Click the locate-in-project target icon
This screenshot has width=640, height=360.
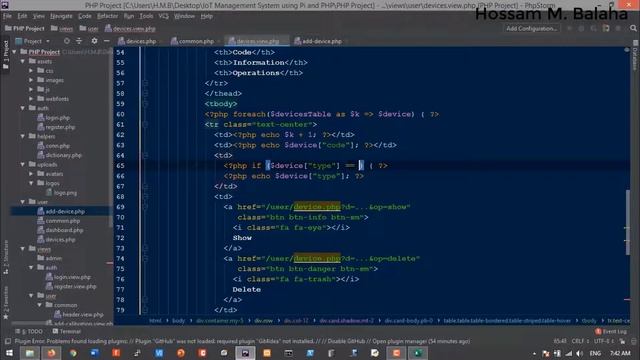pos(67,41)
